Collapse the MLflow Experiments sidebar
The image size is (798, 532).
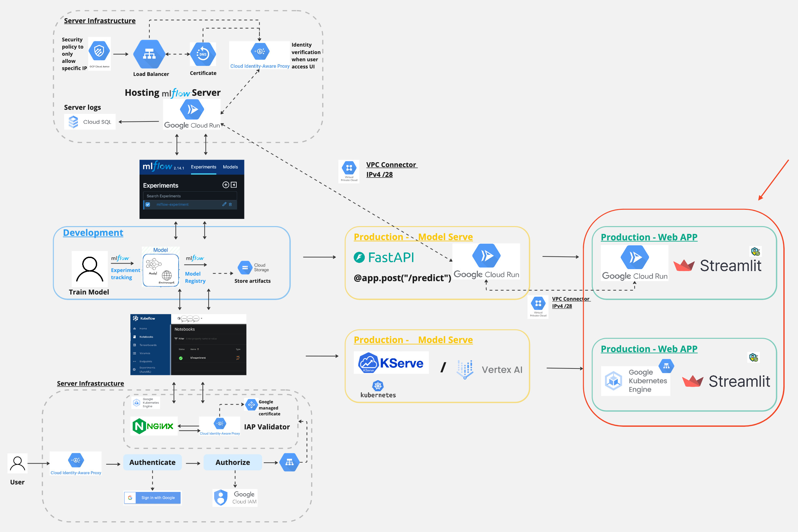click(234, 185)
